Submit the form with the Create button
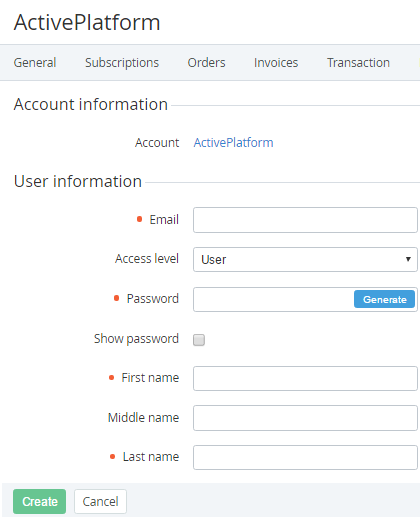 [x=40, y=501]
